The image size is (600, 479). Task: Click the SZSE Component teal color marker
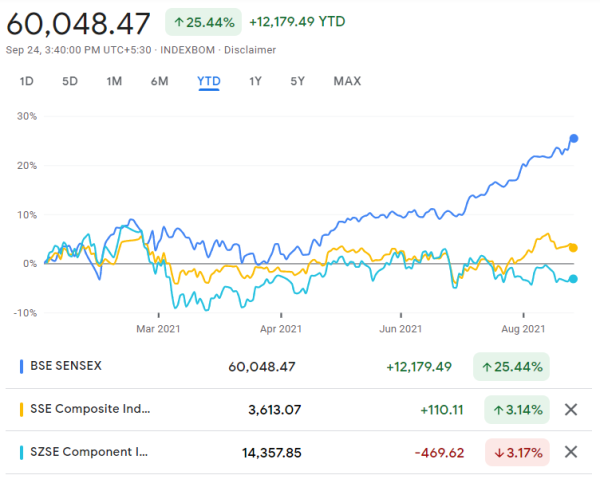pyautogui.click(x=22, y=452)
